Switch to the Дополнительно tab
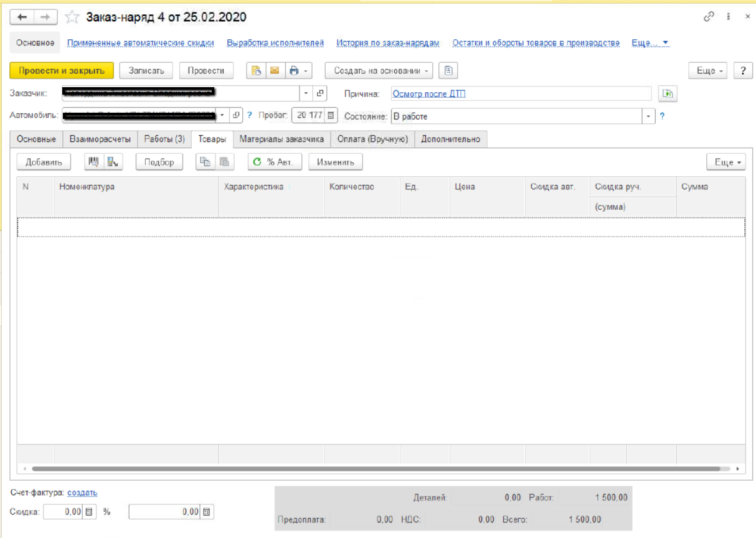This screenshot has width=756, height=538. tap(451, 139)
